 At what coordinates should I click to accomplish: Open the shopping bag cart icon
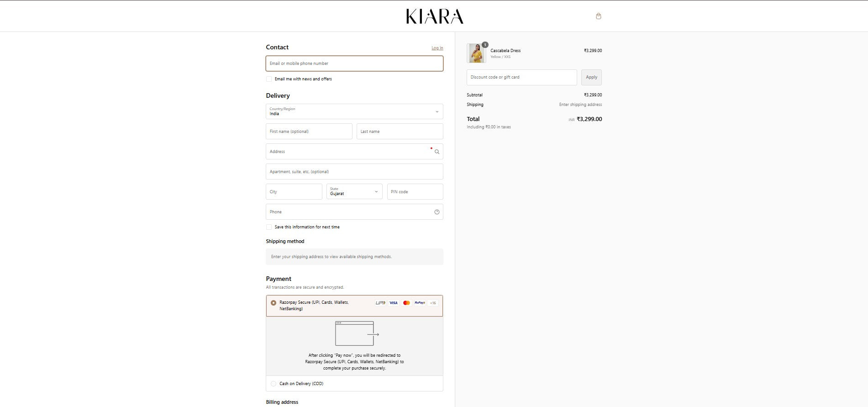coord(598,16)
